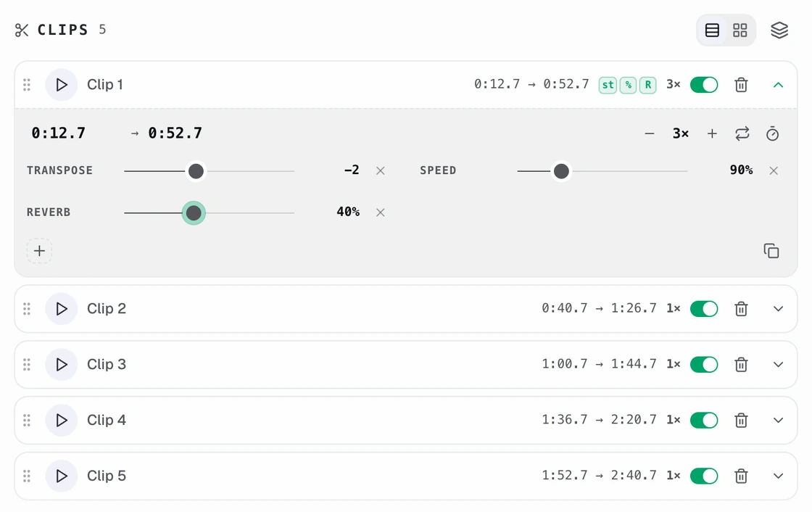Click the loop repeat arrows icon
Viewport: 812px width, 512px height.
pos(742,133)
